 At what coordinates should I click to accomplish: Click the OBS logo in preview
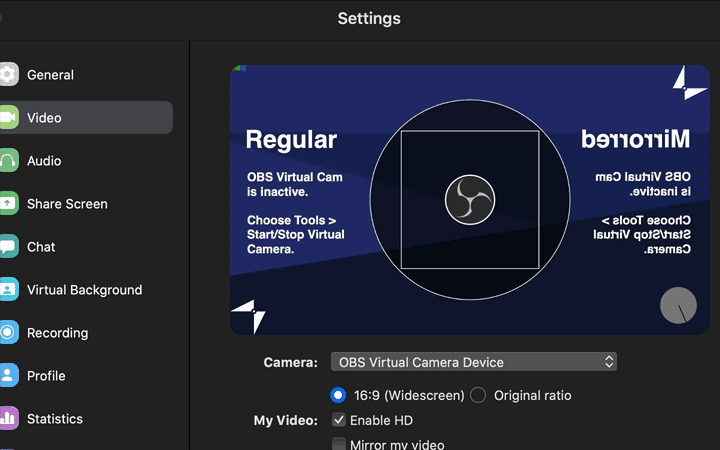click(x=470, y=200)
